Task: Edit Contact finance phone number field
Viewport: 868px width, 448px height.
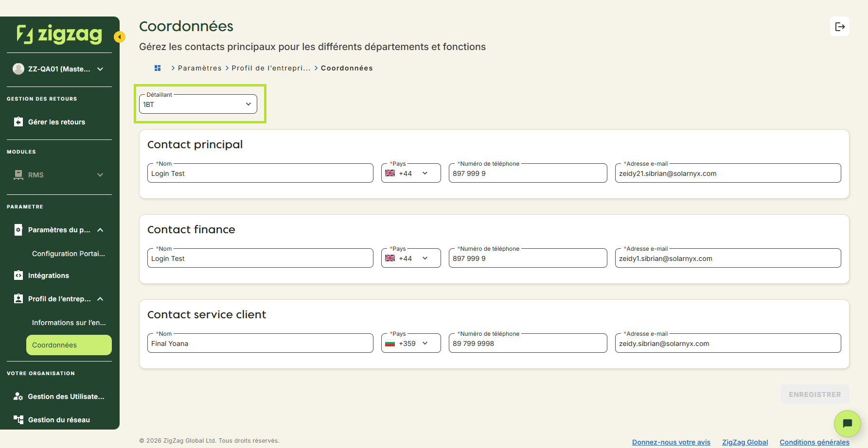Action: coord(528,258)
